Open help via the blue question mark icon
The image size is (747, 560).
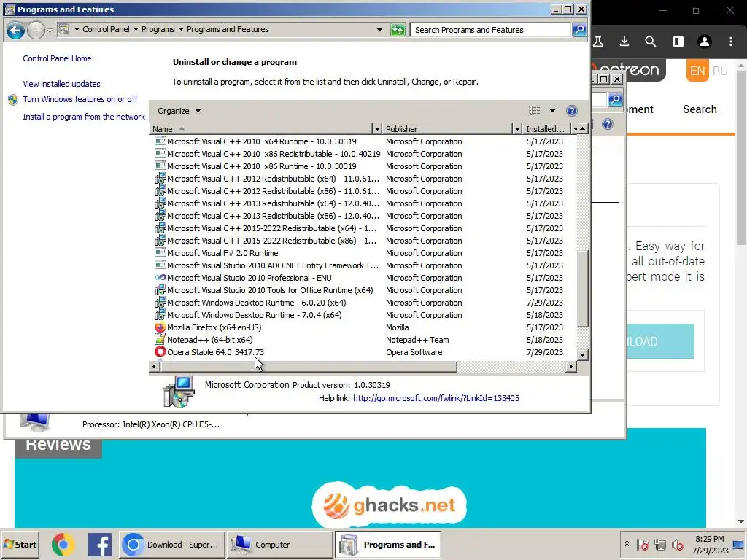click(572, 111)
